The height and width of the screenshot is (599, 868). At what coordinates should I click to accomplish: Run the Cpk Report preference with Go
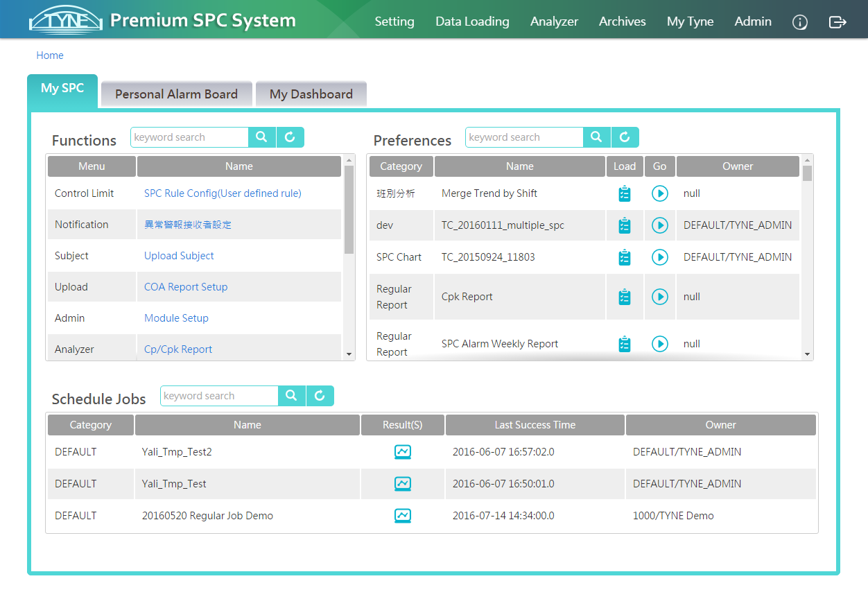pos(660,297)
